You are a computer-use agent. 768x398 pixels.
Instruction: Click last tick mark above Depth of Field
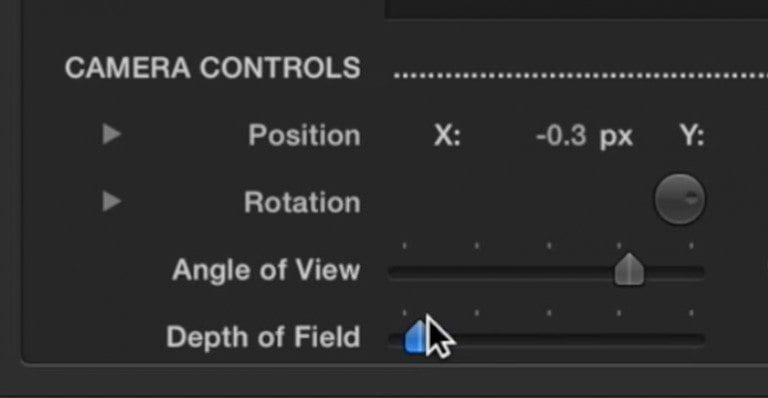pos(691,312)
